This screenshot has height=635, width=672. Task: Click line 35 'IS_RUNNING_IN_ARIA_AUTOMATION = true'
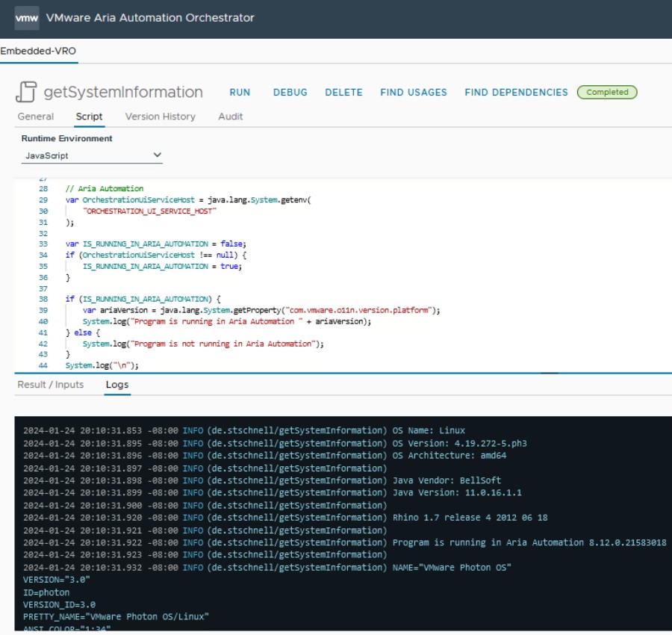click(162, 266)
